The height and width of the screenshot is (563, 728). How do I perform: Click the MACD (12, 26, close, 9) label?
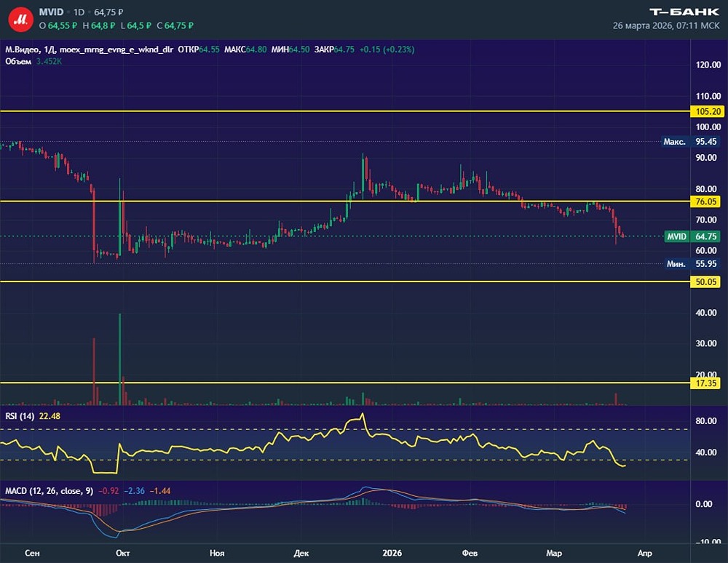coord(50,491)
